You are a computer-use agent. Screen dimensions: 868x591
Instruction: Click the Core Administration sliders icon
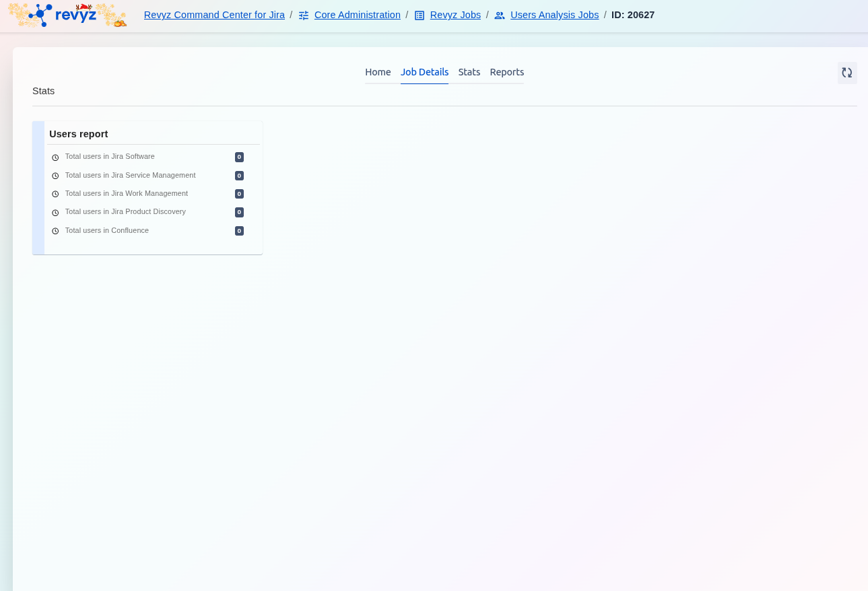[x=304, y=15]
